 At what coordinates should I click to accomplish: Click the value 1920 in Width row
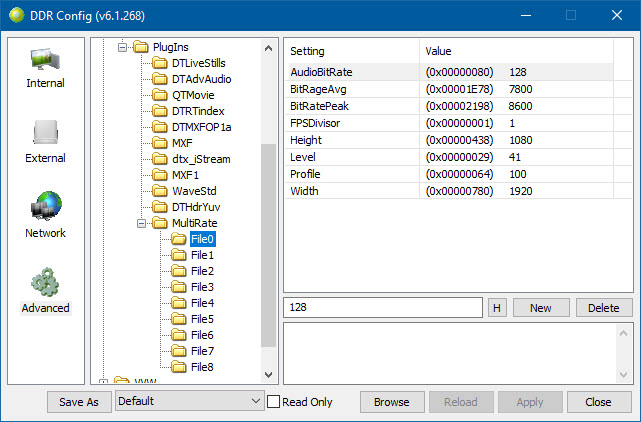(x=520, y=191)
